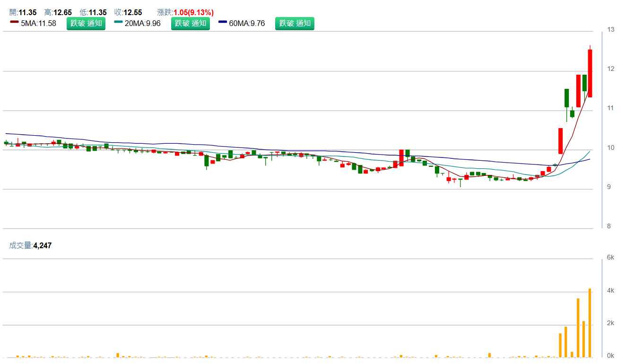This screenshot has height=364, width=625.
Task: Select the 5MA:11.58 legend label
Action: [x=39, y=24]
